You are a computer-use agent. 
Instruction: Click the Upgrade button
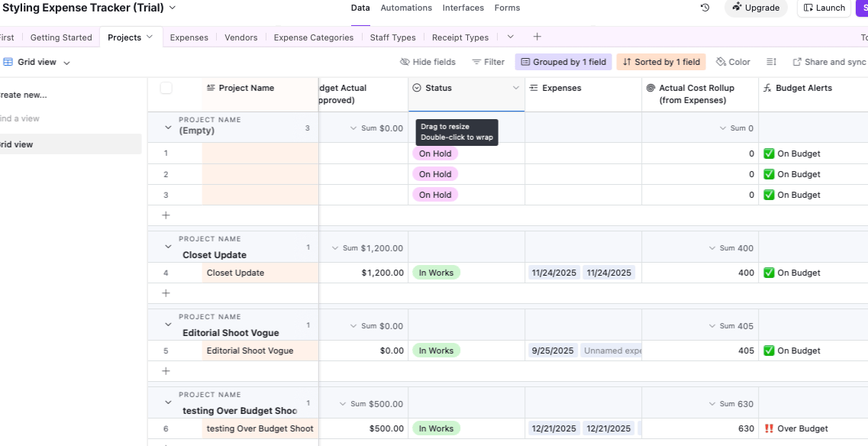(756, 8)
